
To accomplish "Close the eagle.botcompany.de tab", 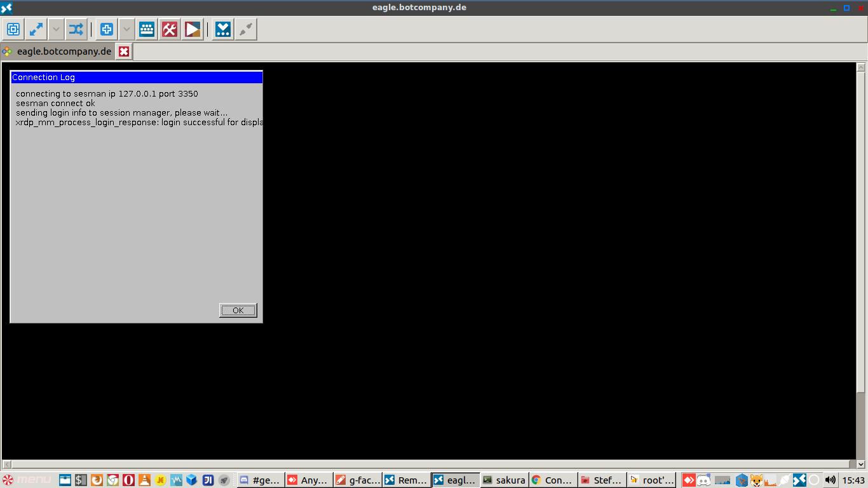I will point(124,51).
